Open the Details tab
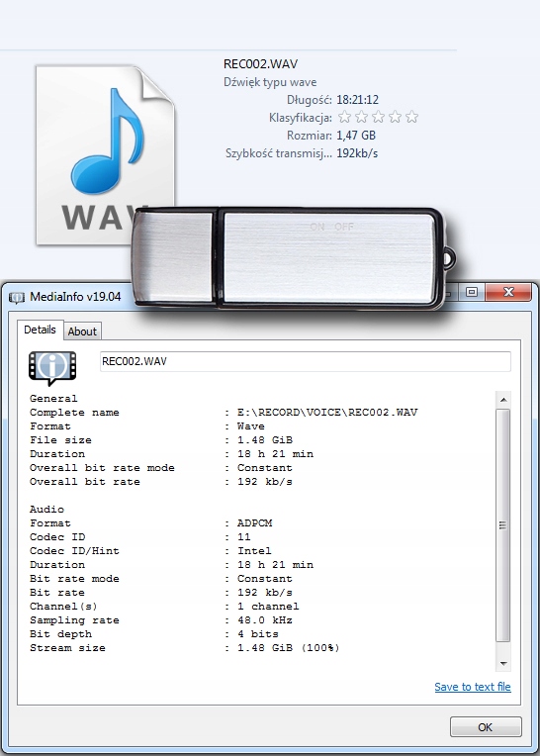The image size is (540, 756). 40,330
